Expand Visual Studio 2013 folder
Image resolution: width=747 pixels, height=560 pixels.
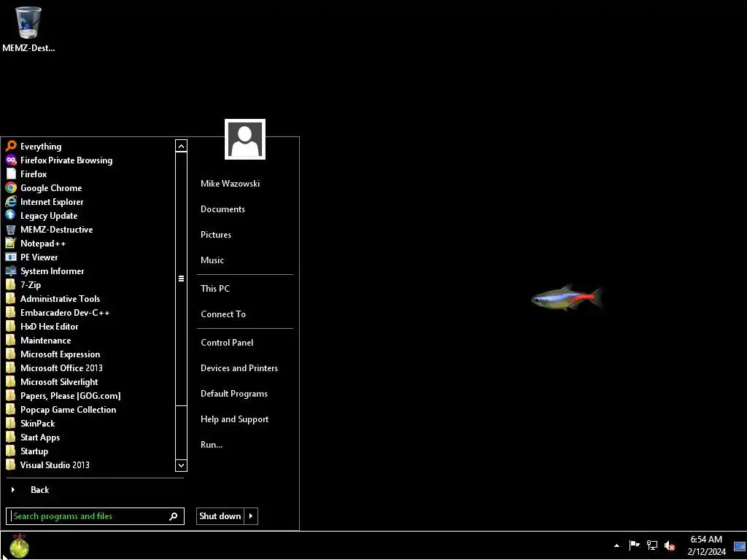click(47, 464)
